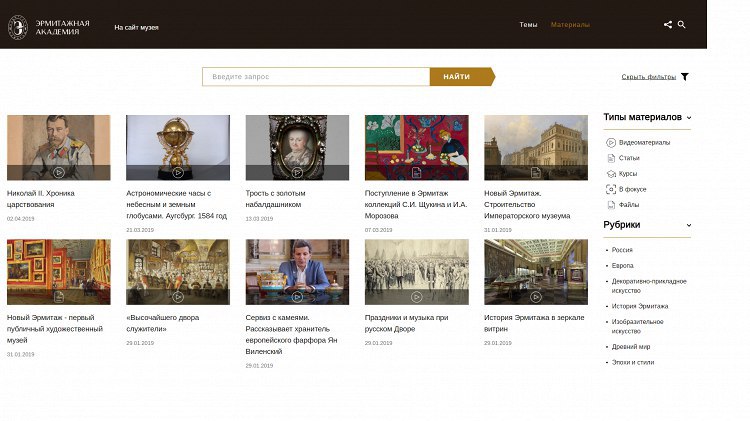
Task: Open первый публичный музей article icon
Action: coord(59,297)
